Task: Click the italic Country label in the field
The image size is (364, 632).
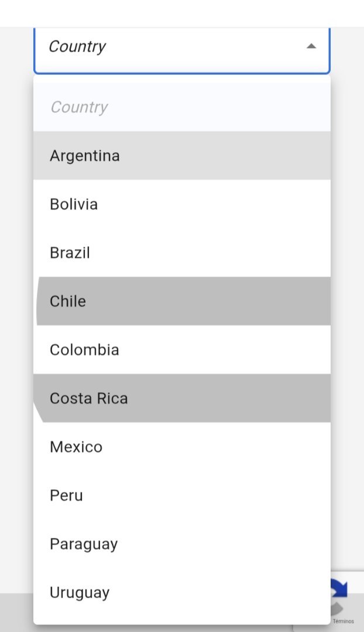Action: click(x=77, y=46)
